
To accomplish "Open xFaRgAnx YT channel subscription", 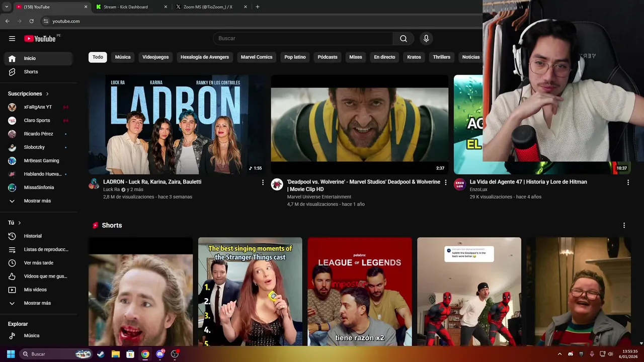I will click(x=39, y=107).
